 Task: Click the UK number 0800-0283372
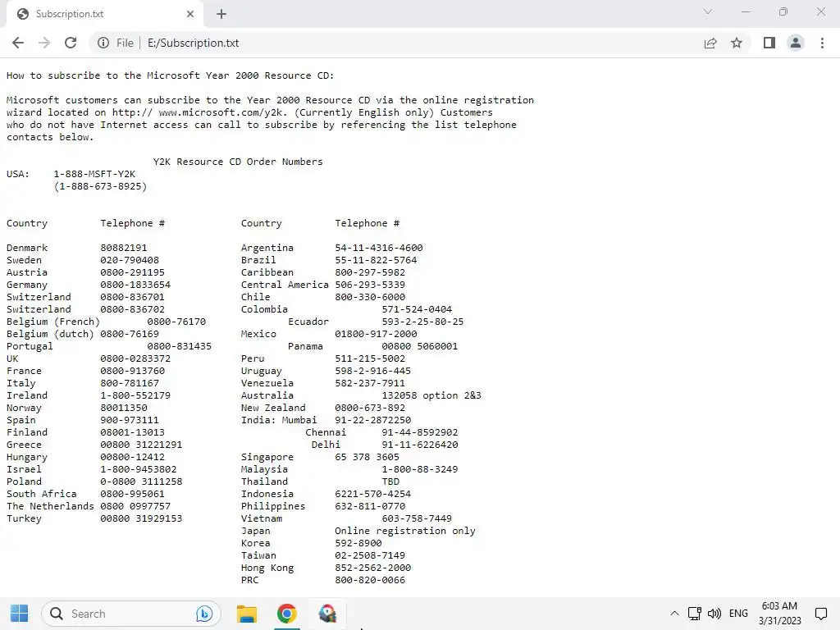click(x=135, y=359)
